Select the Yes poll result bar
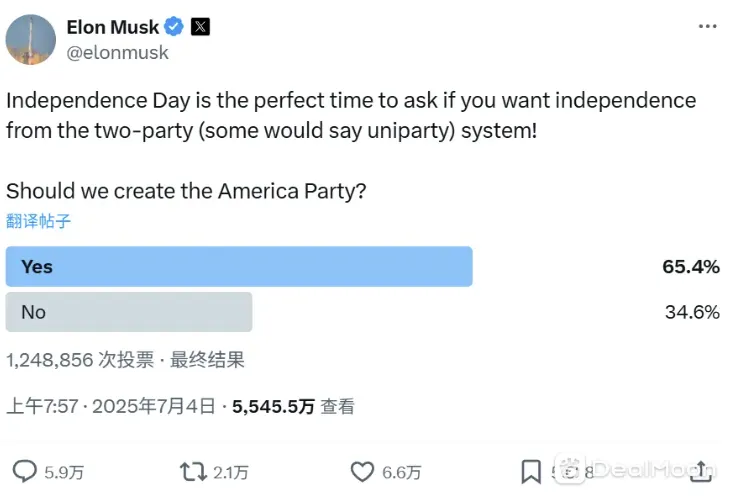The image size is (729, 498). tap(239, 267)
